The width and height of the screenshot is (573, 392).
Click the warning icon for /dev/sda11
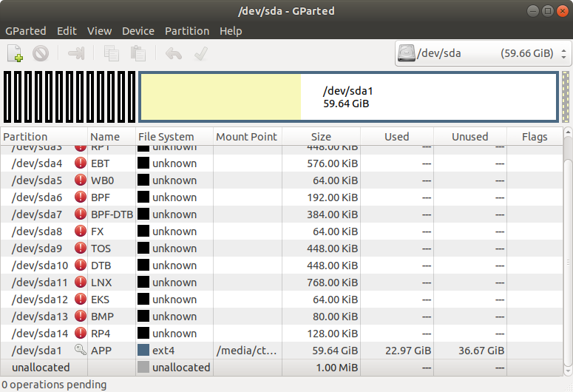coord(81,282)
